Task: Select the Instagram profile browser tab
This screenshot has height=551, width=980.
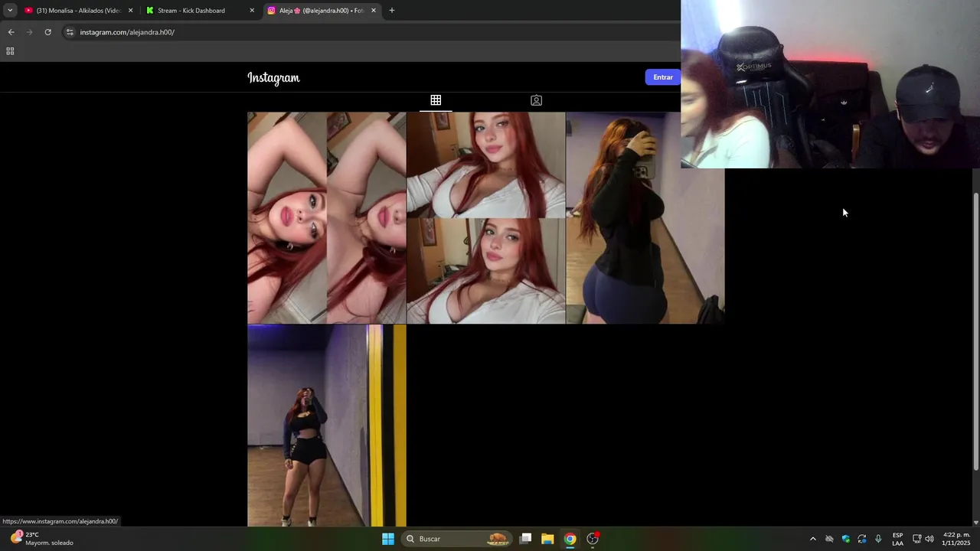Action: 322,11
